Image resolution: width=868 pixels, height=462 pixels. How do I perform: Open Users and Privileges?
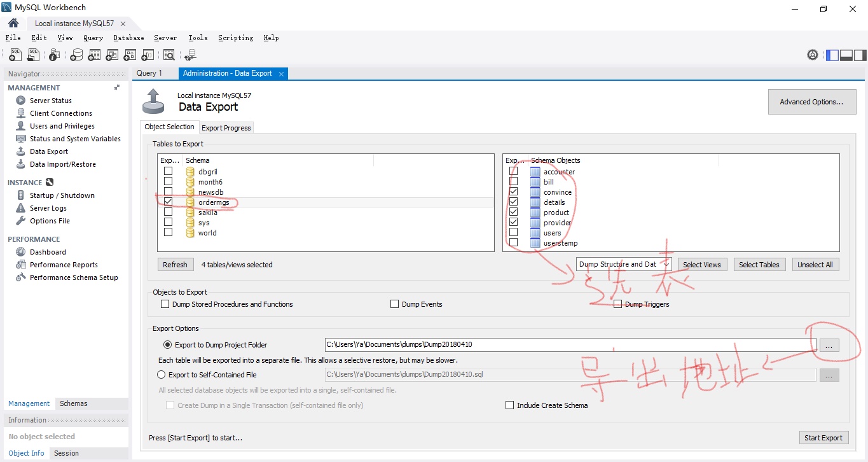pyautogui.click(x=62, y=126)
